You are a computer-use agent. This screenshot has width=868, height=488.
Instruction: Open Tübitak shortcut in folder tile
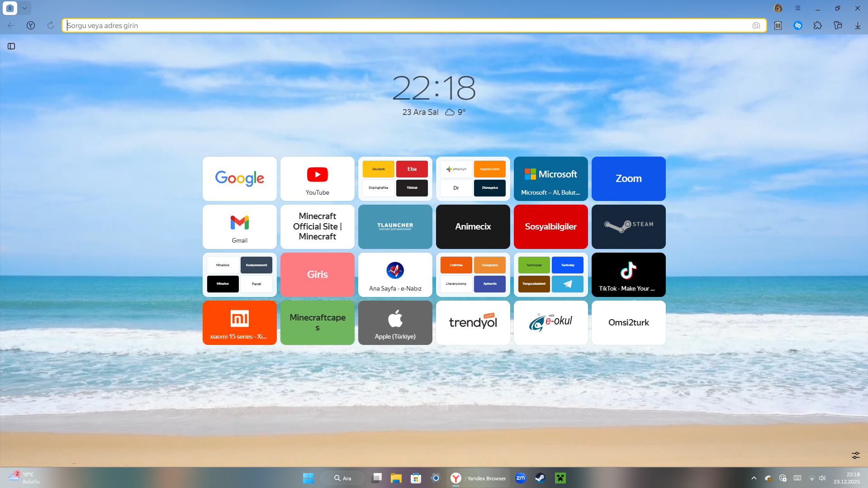(412, 188)
